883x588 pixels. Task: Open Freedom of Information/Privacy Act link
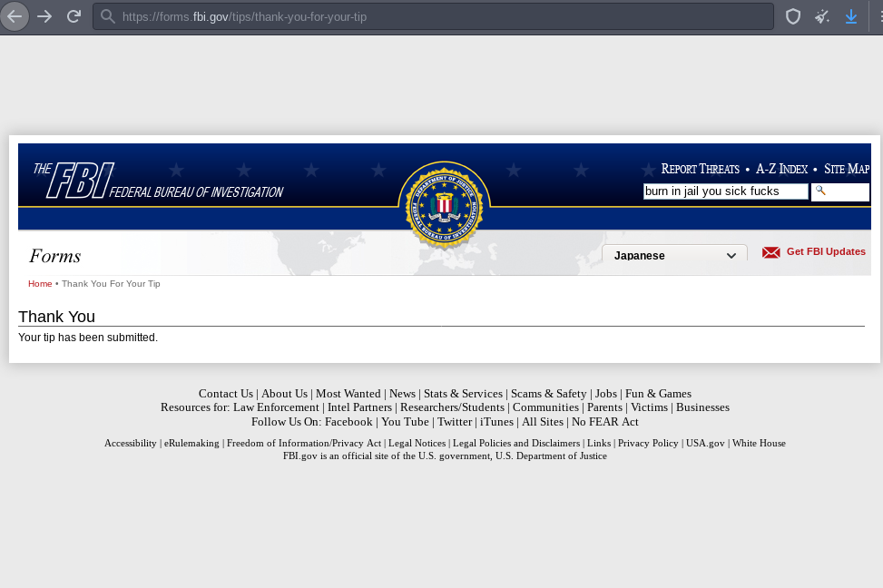point(303,443)
